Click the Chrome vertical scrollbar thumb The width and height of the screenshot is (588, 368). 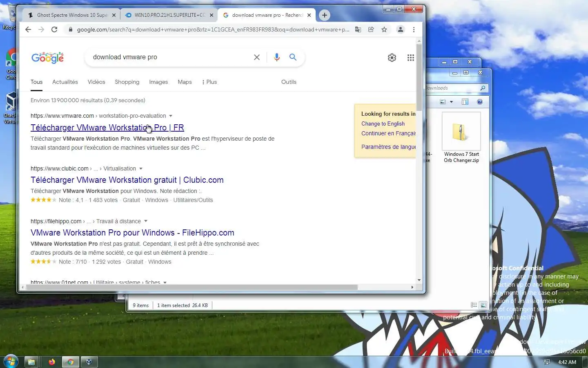click(x=419, y=78)
